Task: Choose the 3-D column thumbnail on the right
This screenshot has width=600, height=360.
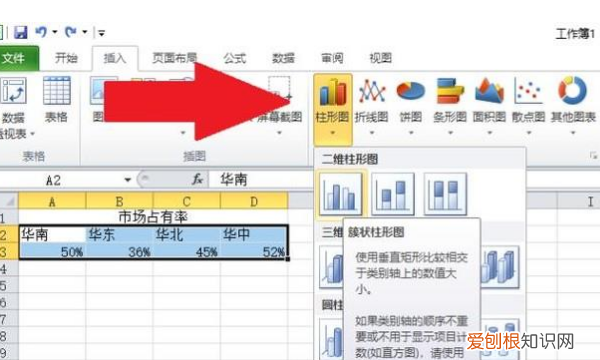Action: (500, 267)
